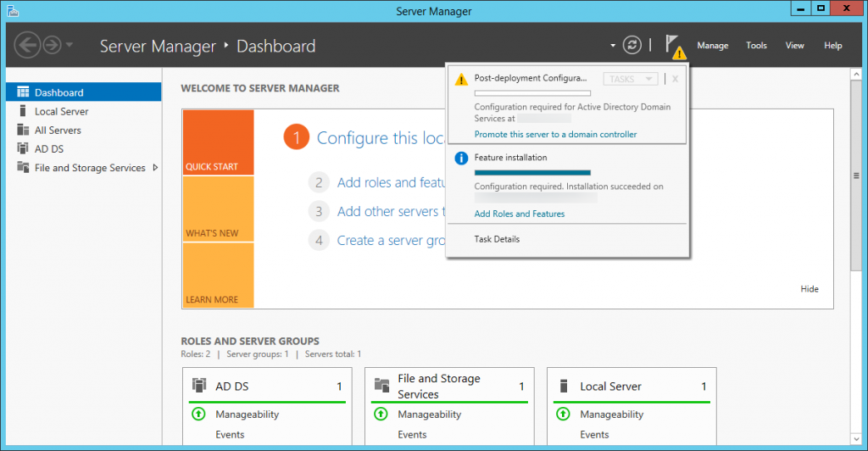Click the step 3 circle icon

[319, 211]
